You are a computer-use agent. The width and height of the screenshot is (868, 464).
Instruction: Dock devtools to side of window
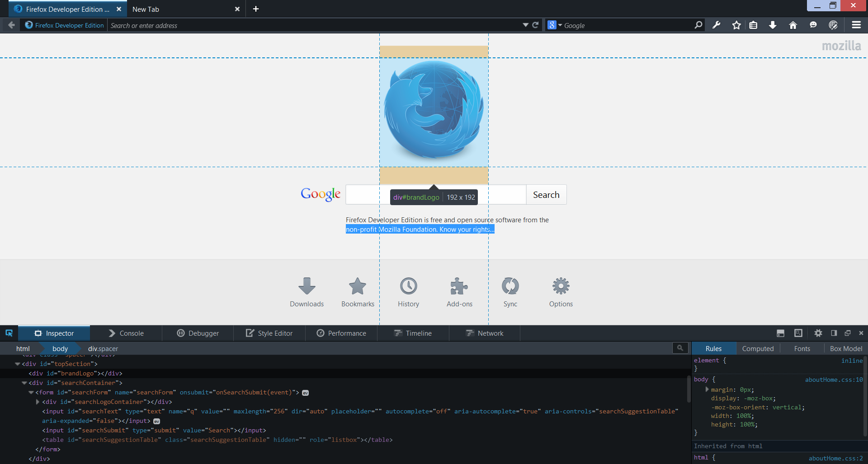834,333
